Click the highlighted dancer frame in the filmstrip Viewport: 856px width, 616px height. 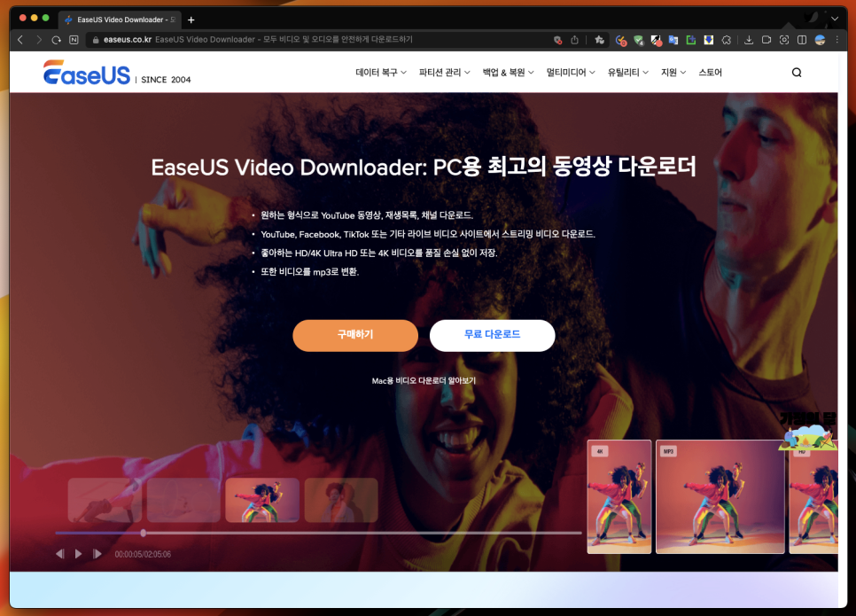262,500
